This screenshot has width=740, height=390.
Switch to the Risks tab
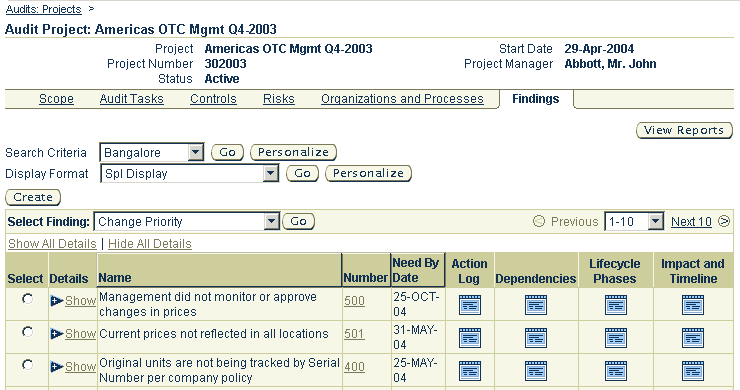click(278, 99)
